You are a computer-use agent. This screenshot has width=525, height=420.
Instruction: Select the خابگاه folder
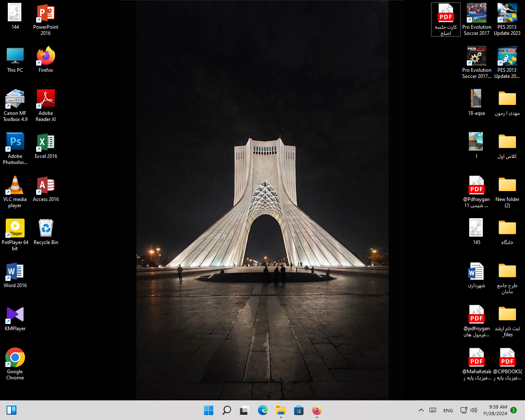tap(507, 232)
